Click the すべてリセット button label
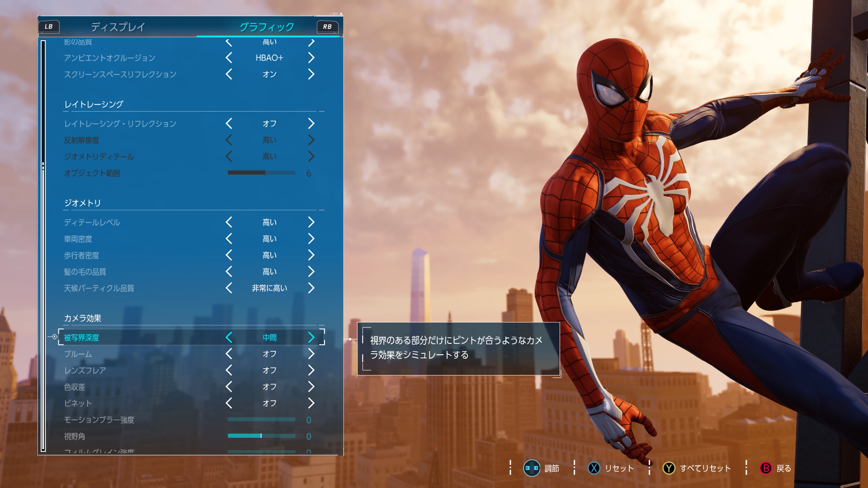Screen dimensions: 868x488 pos(705,469)
